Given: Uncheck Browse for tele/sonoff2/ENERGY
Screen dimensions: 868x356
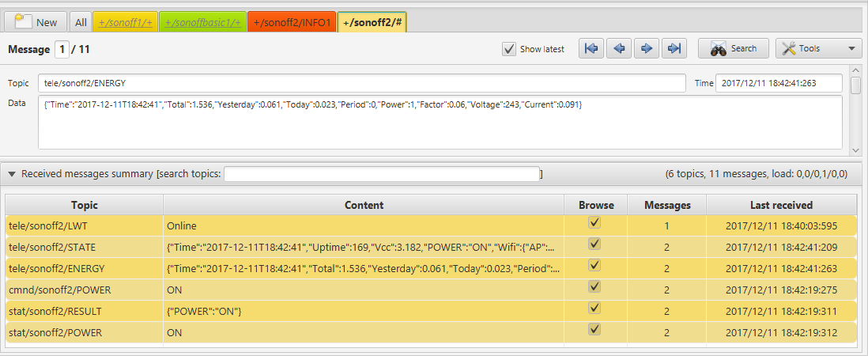Looking at the screenshot, I should [594, 265].
